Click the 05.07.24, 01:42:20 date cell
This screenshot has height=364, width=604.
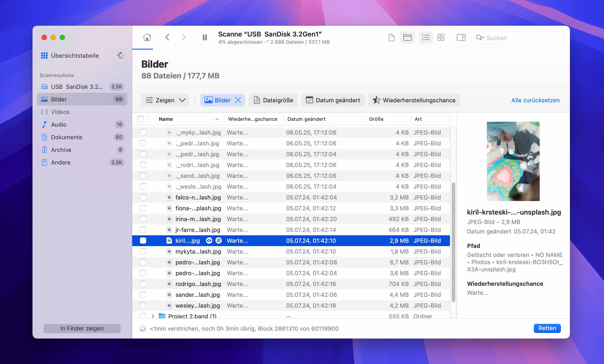[x=311, y=219]
